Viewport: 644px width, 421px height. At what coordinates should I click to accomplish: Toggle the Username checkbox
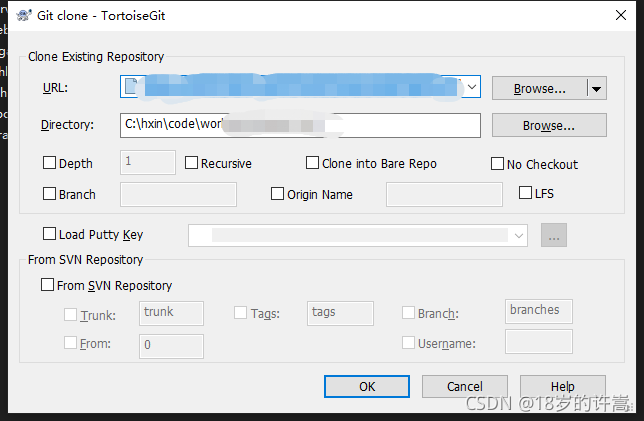coord(408,343)
